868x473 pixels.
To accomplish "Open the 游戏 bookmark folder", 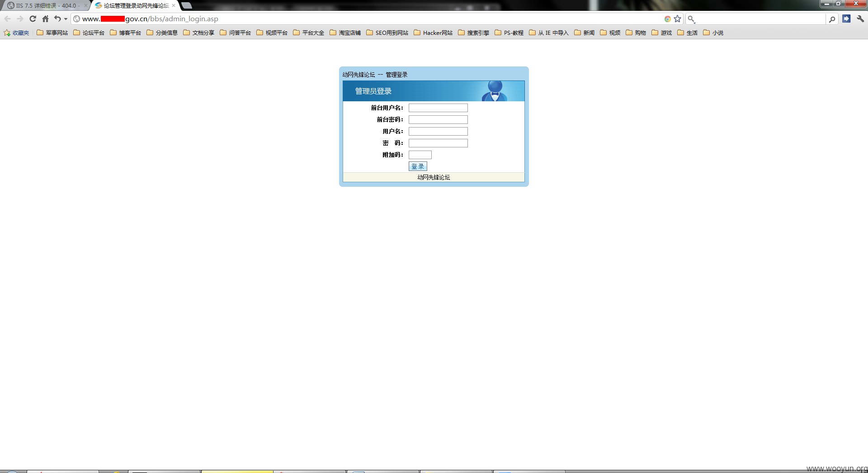I will point(661,33).
